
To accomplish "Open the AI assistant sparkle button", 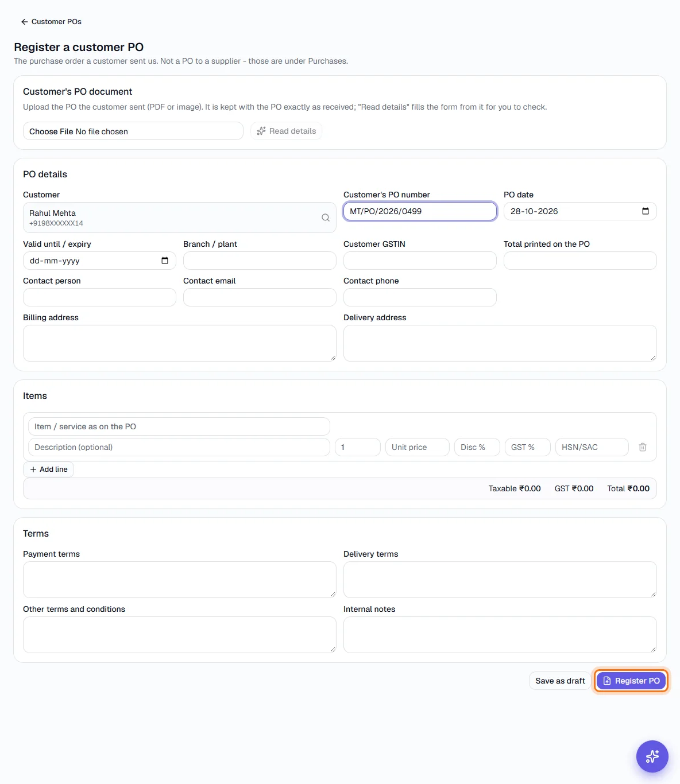I will 652,756.
